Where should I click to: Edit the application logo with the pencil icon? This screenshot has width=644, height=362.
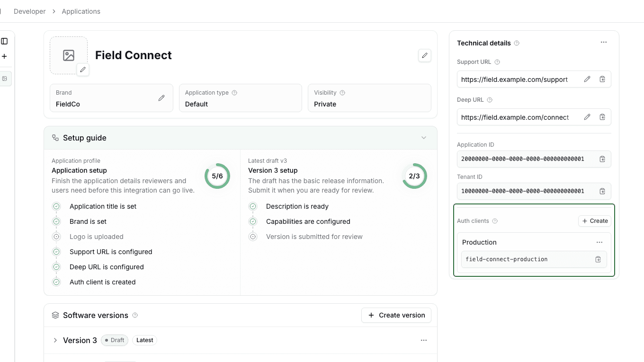click(x=83, y=70)
